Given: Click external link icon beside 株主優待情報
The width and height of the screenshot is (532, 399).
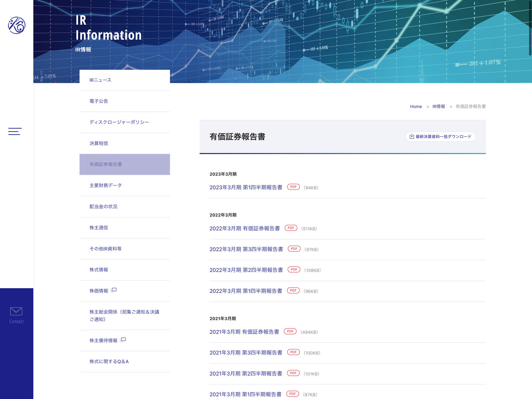Looking at the screenshot, I should coord(123,340).
